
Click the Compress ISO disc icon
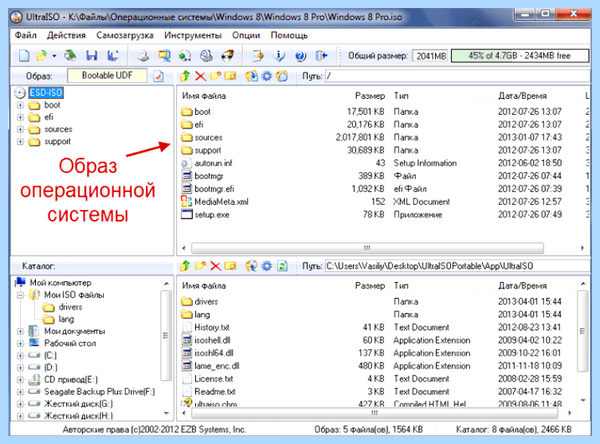pos(185,56)
